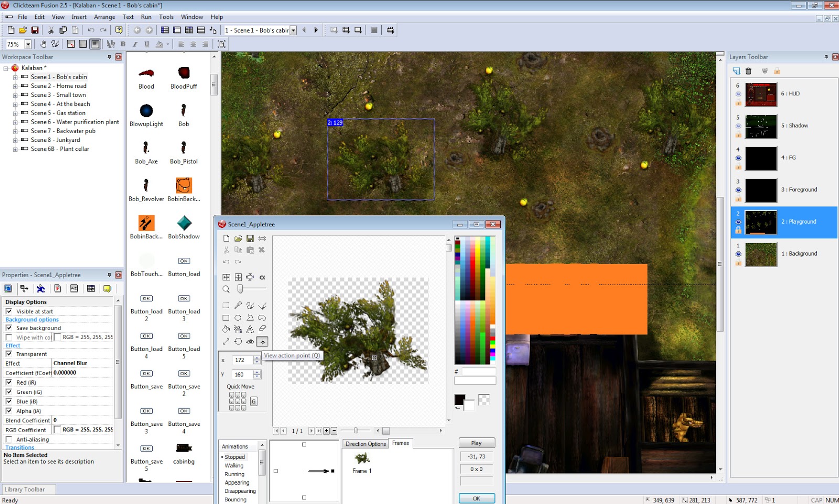The height and width of the screenshot is (504, 839).
Task: Click the delete layer trash icon
Action: (749, 71)
